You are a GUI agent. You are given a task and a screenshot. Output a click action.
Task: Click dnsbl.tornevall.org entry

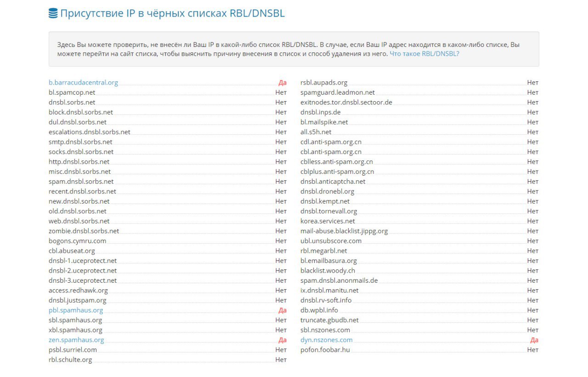click(328, 211)
